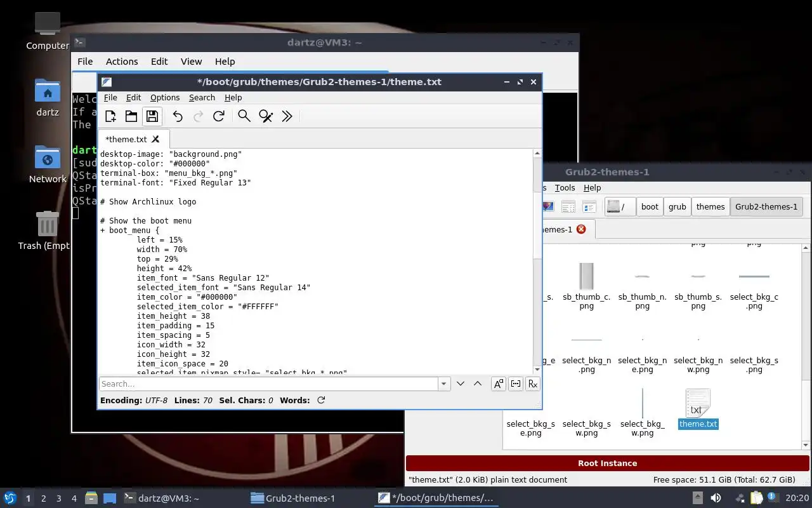Select sb_thumb_s.png file

pos(698,286)
